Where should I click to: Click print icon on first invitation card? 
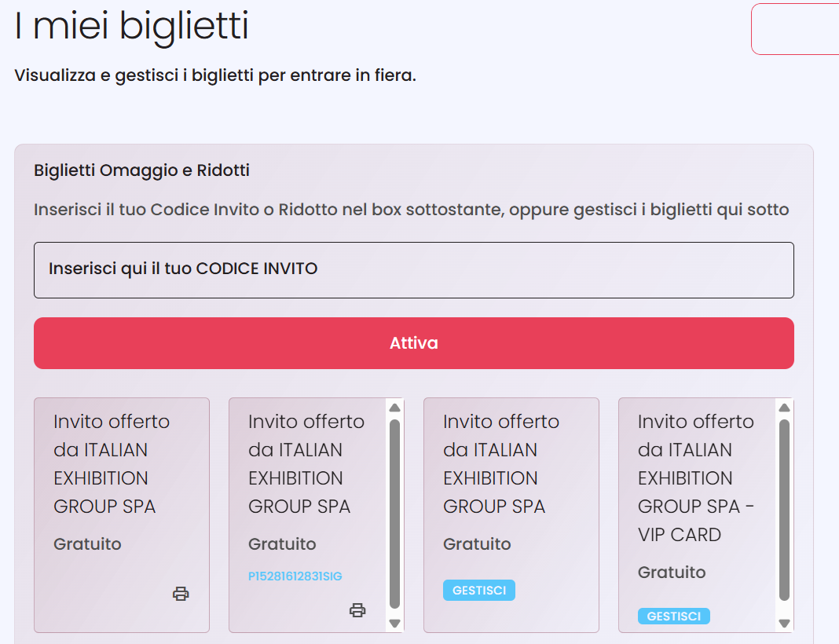[x=181, y=594]
